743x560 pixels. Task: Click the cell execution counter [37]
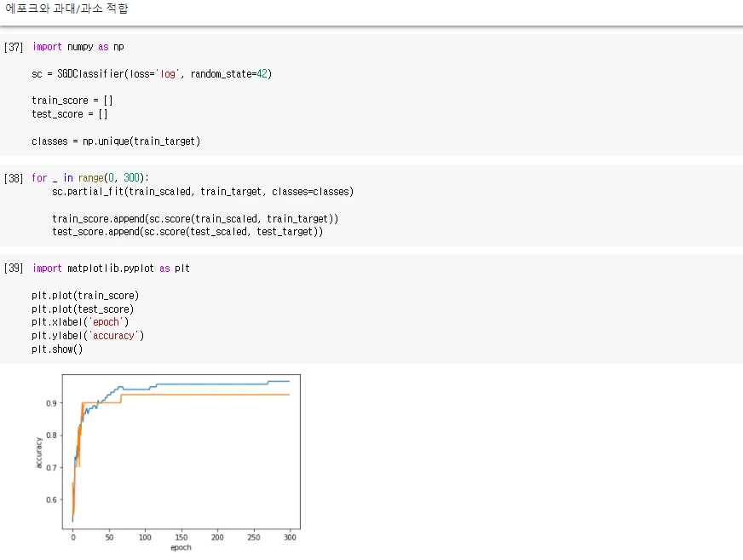[x=14, y=47]
